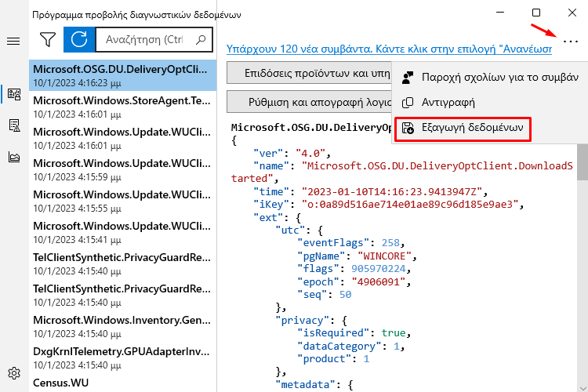Select WUCli event at 4:15:59 μμ

point(122,169)
